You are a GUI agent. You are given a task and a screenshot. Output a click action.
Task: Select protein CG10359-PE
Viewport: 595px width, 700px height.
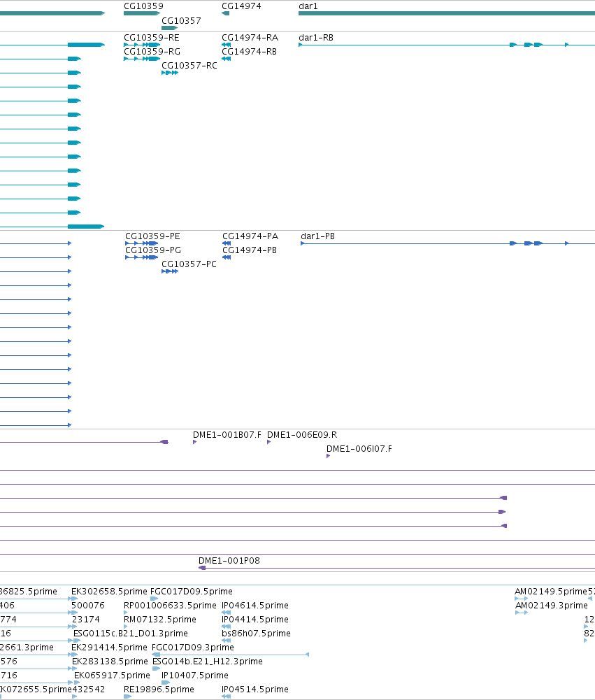click(141, 243)
